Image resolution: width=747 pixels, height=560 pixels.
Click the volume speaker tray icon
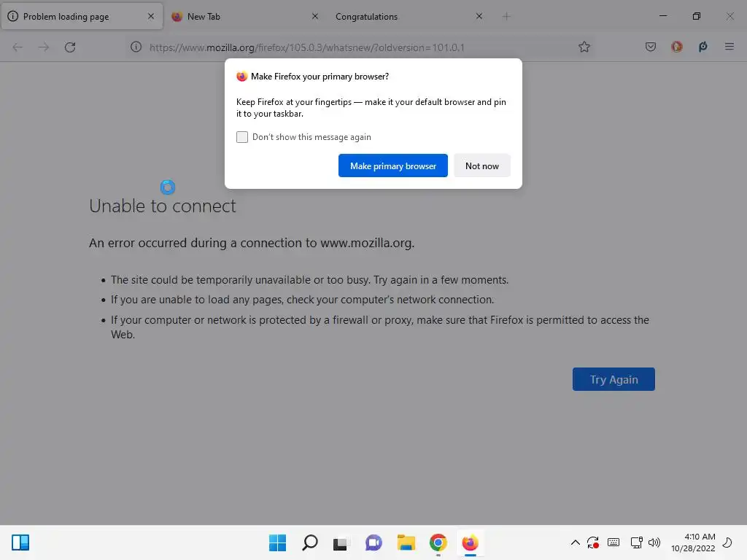click(654, 542)
